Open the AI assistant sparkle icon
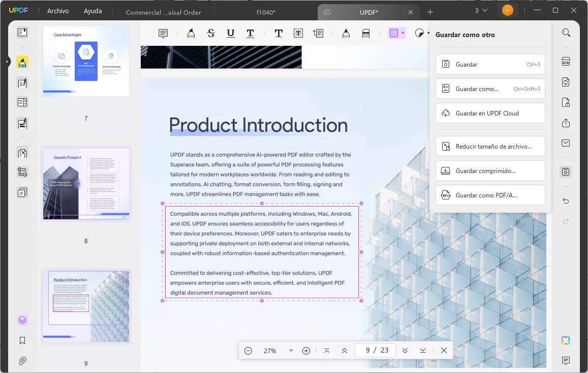 tap(566, 340)
